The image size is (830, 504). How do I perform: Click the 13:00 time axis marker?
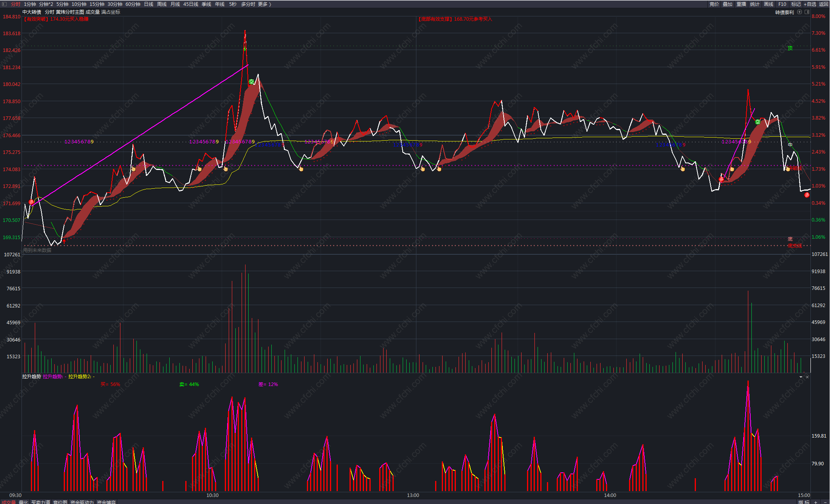pos(413,495)
